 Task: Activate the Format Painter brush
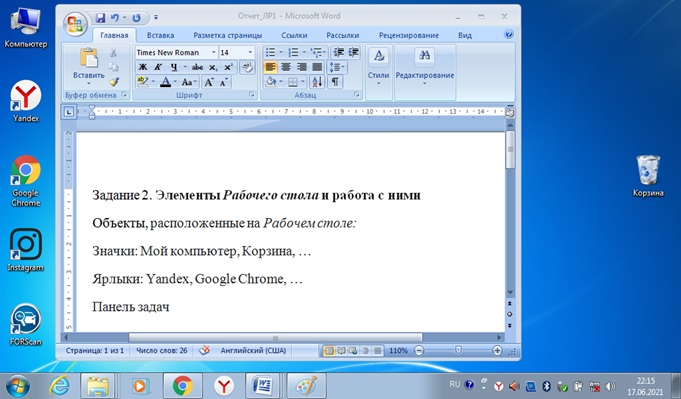click(x=114, y=82)
